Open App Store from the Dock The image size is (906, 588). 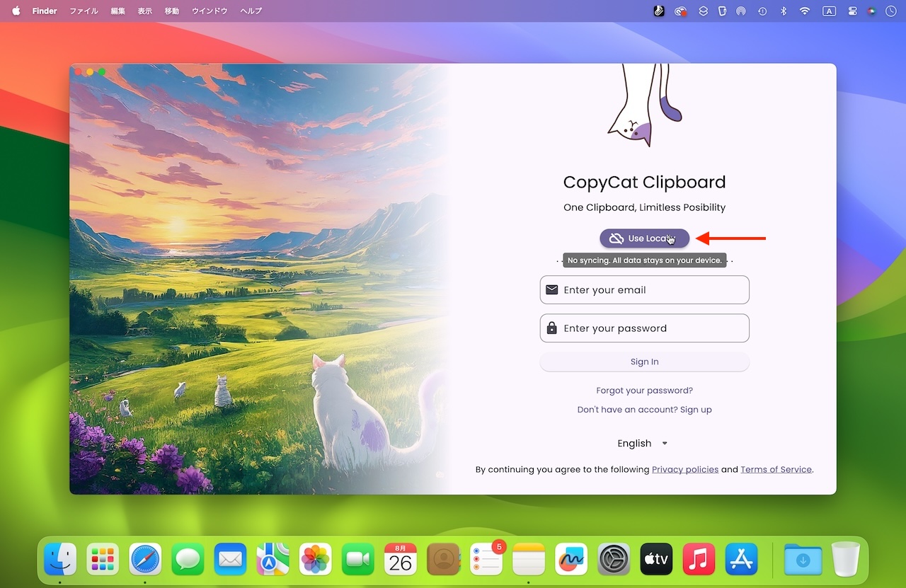pyautogui.click(x=741, y=560)
